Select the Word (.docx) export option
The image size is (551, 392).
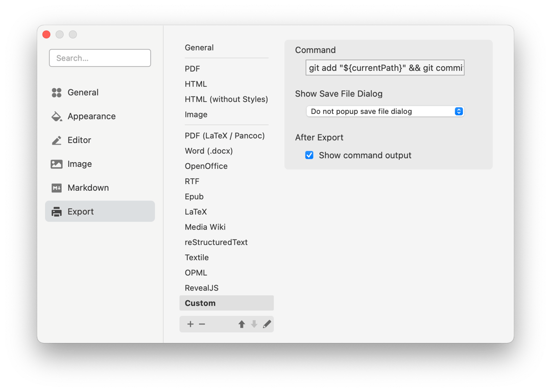tap(209, 151)
